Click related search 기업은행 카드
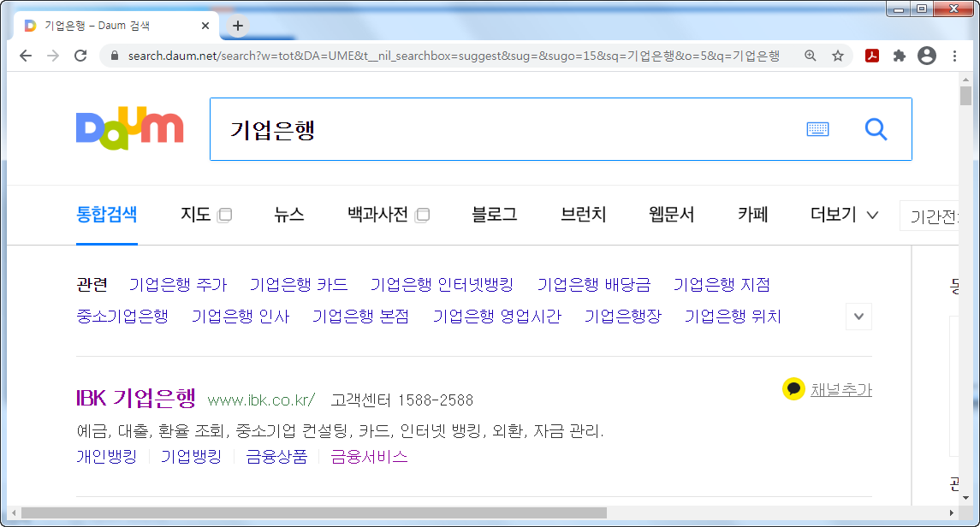The image size is (980, 527). (299, 285)
